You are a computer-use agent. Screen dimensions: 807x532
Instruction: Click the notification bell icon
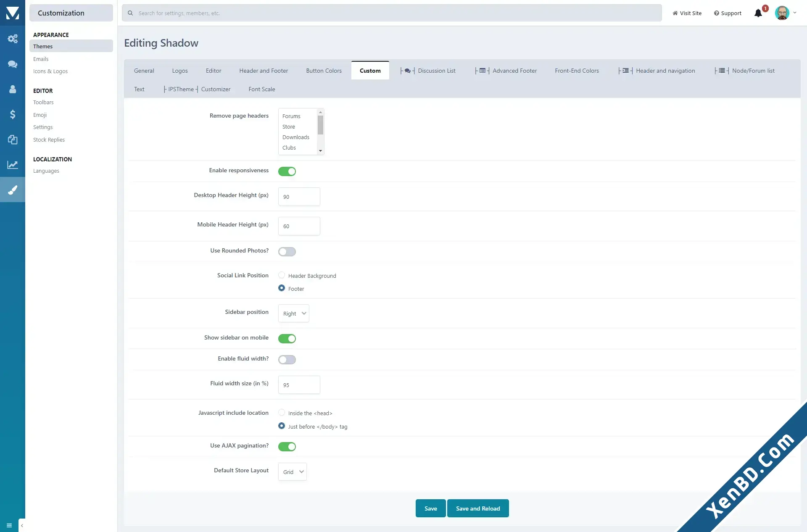(x=758, y=13)
